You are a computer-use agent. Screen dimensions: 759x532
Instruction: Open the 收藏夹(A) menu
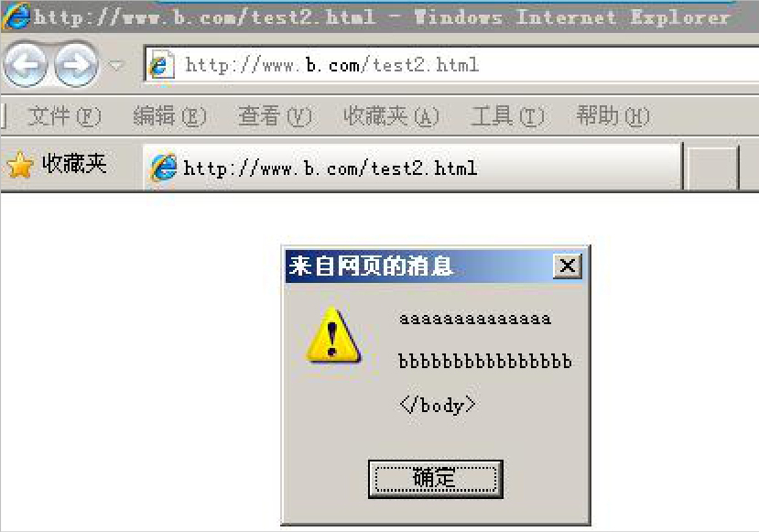pyautogui.click(x=391, y=116)
